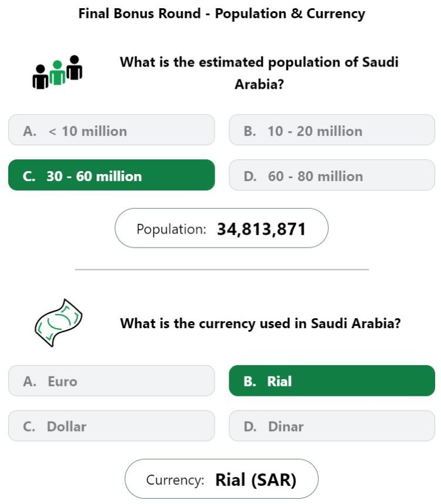Screen dimensions: 441x504
Task: Select the Dinar currency option
Action: pos(332,426)
